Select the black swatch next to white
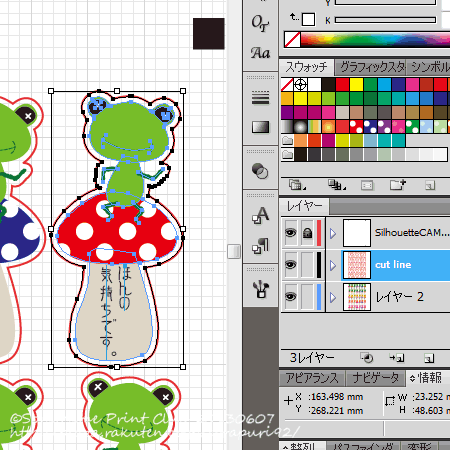This screenshot has width=450, height=450. (328, 84)
